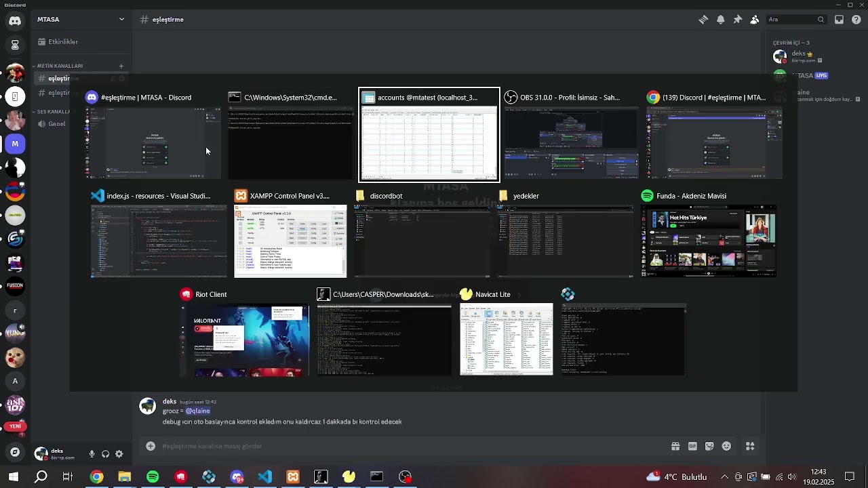Open Discord help icon
The width and height of the screenshot is (868, 488).
[x=856, y=20]
